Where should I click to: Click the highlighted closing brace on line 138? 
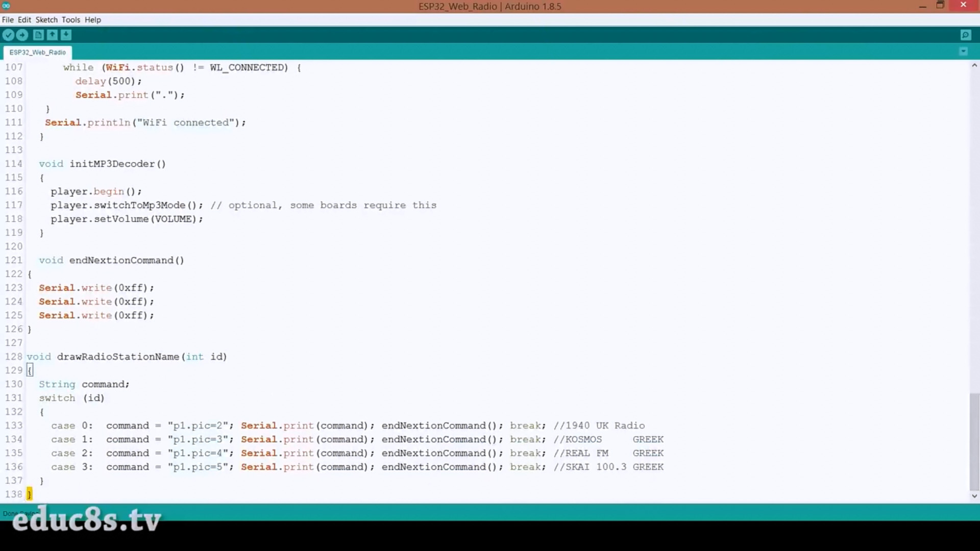[30, 494]
